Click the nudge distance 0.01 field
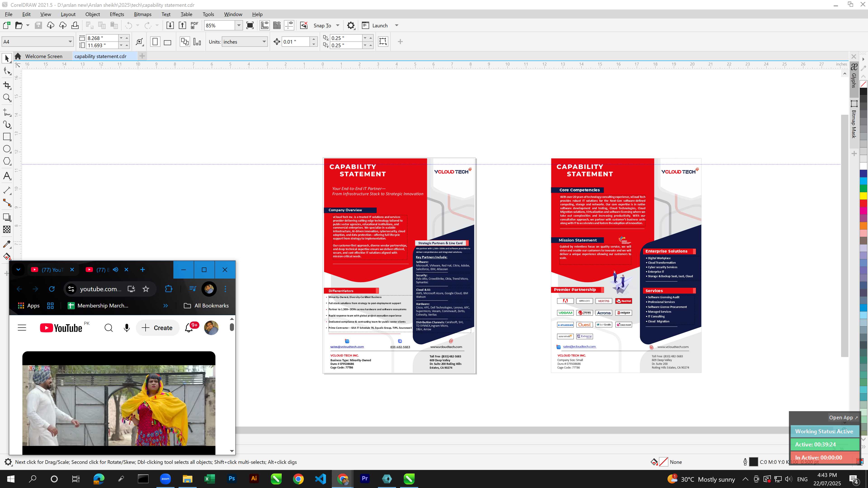Viewport: 868px width, 488px height. (x=295, y=42)
